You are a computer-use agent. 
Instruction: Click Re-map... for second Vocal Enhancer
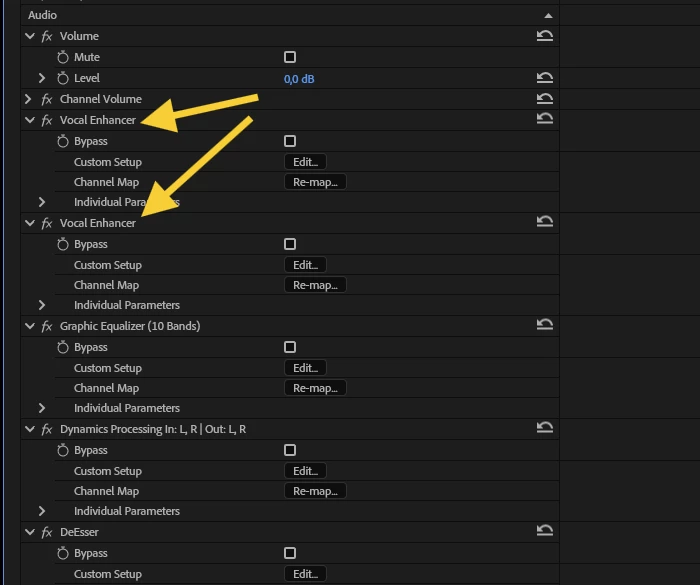pyautogui.click(x=315, y=285)
